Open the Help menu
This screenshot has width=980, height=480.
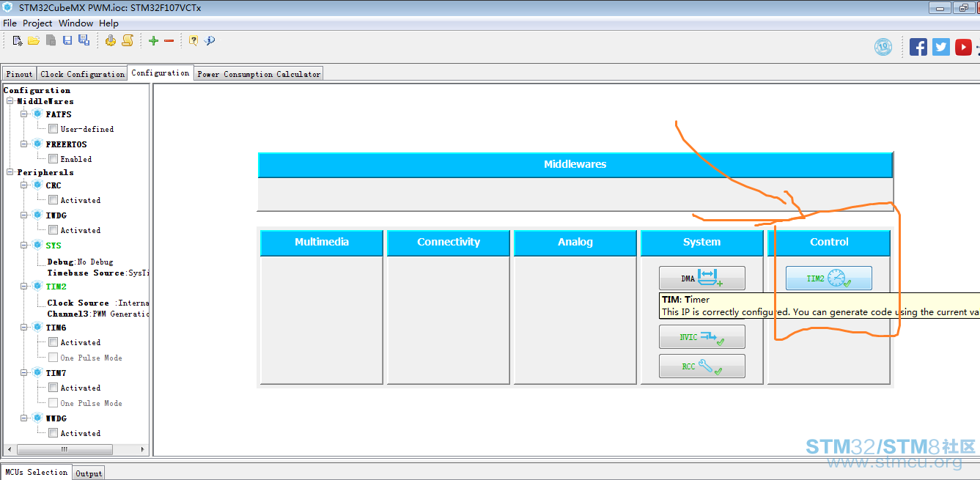point(108,23)
